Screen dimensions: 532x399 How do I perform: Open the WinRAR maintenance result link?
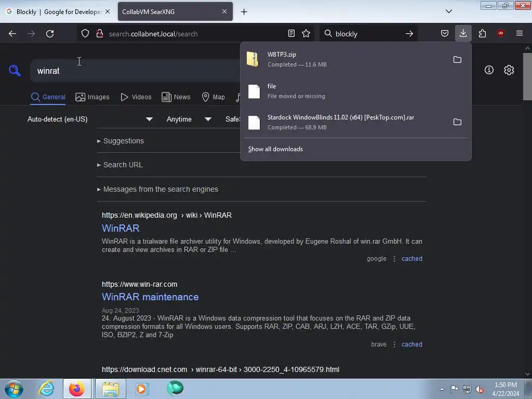150,297
